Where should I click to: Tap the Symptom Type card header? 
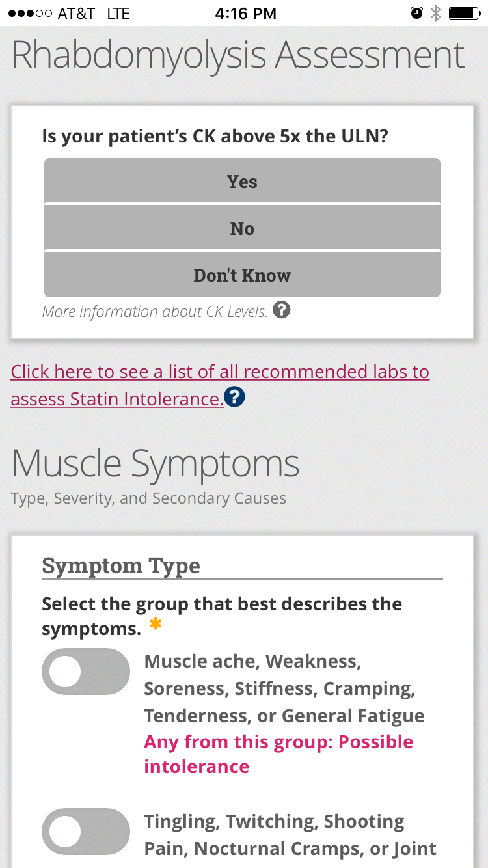coord(121,565)
